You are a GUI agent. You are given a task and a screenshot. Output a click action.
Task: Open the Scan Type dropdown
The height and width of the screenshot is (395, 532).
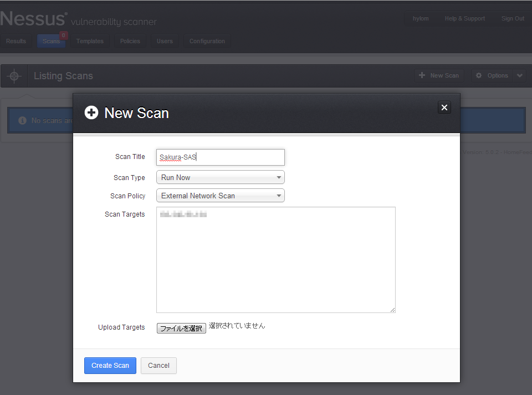(220, 177)
